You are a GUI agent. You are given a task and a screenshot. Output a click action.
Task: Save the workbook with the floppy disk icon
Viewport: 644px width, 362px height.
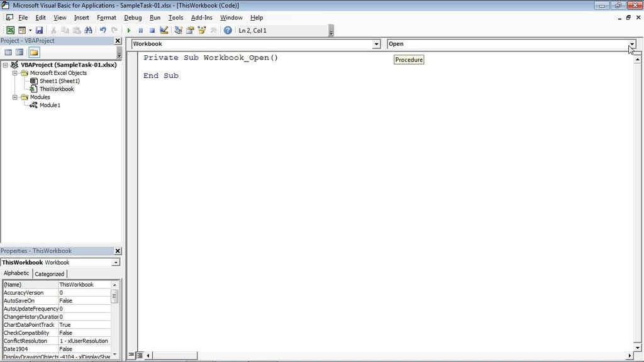39,30
